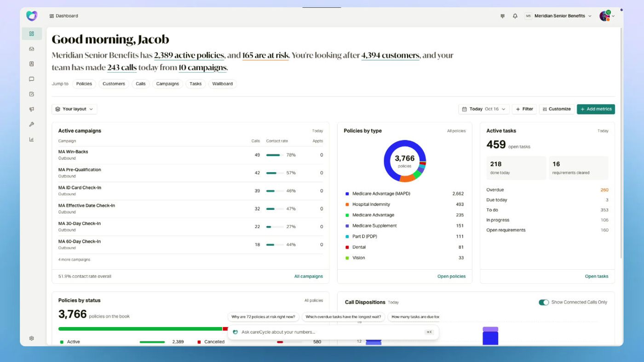Open the Open policies link
This screenshot has height=362, width=644.
coord(451,277)
